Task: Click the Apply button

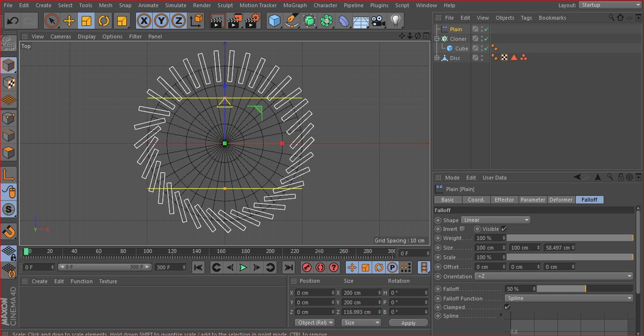Action: 408,323
